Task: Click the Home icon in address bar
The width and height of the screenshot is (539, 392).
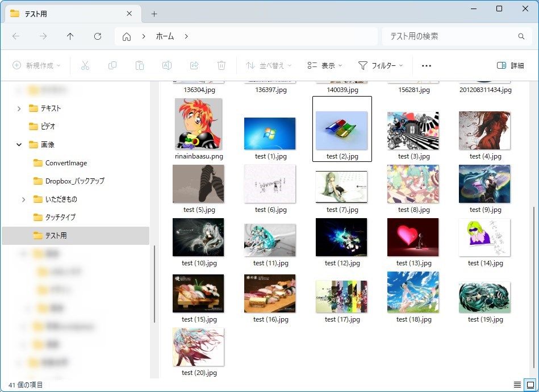Action: 127,36
